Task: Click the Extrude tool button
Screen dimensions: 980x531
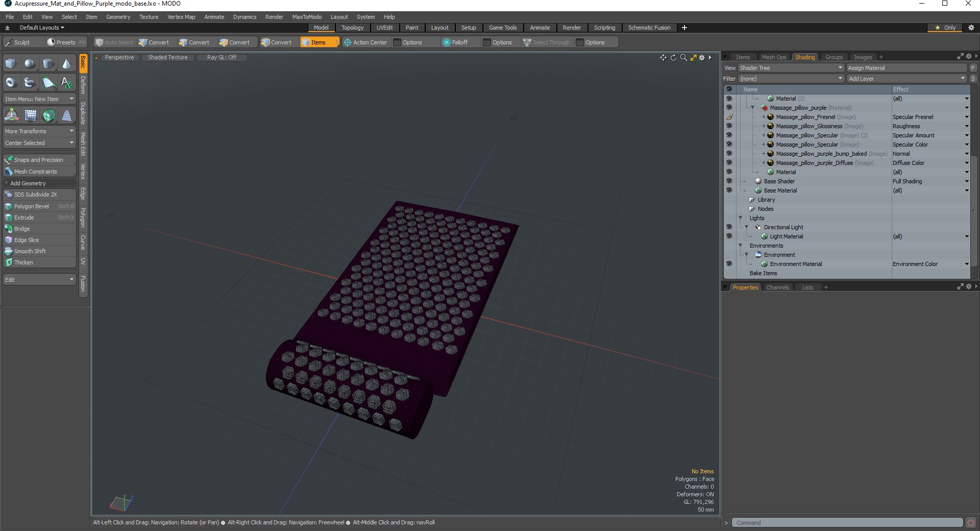Action: (39, 218)
